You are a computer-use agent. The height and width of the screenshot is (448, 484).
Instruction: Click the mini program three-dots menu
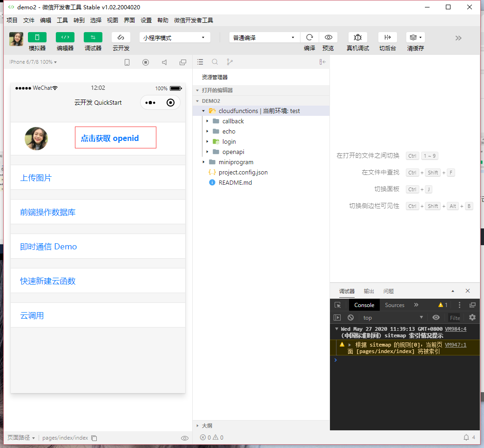(x=150, y=103)
